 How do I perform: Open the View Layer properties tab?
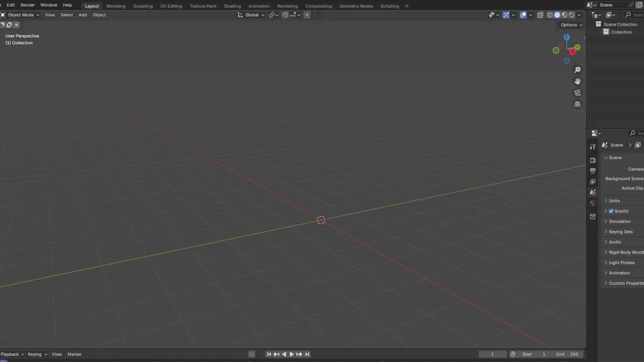click(593, 182)
